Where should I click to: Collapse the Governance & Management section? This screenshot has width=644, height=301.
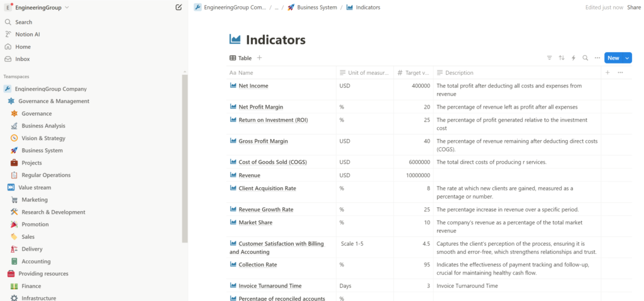11,101
